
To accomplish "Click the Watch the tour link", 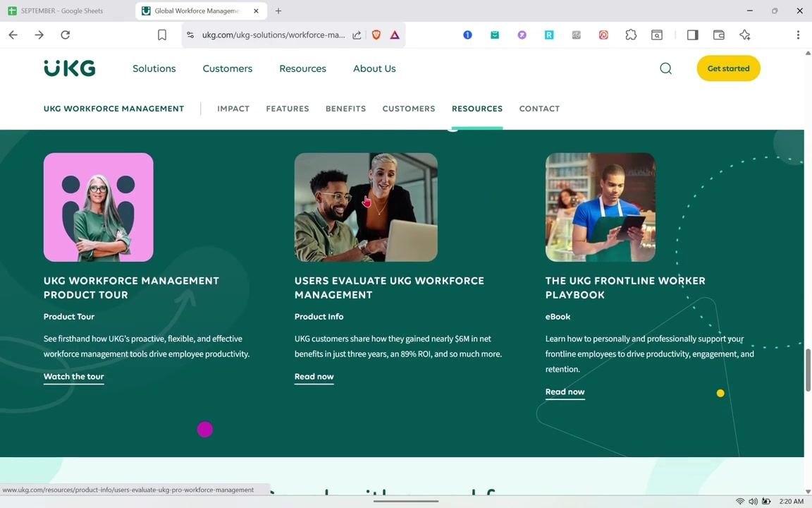I will 73,377.
